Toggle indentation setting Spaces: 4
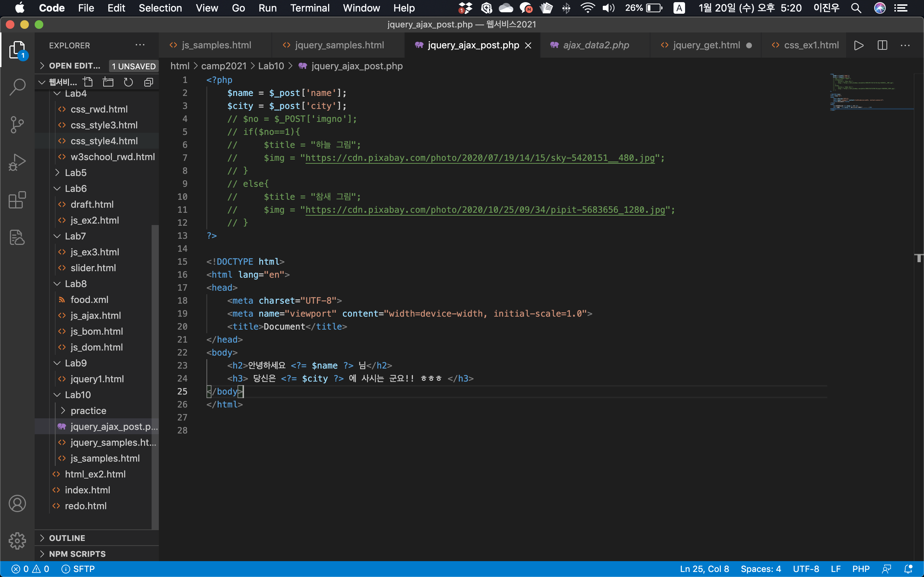The width and height of the screenshot is (924, 577). click(760, 569)
